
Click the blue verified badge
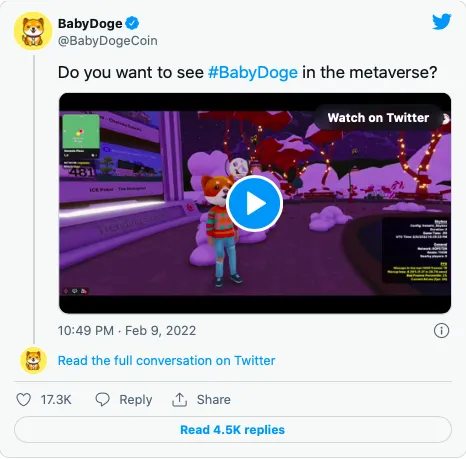tap(132, 23)
